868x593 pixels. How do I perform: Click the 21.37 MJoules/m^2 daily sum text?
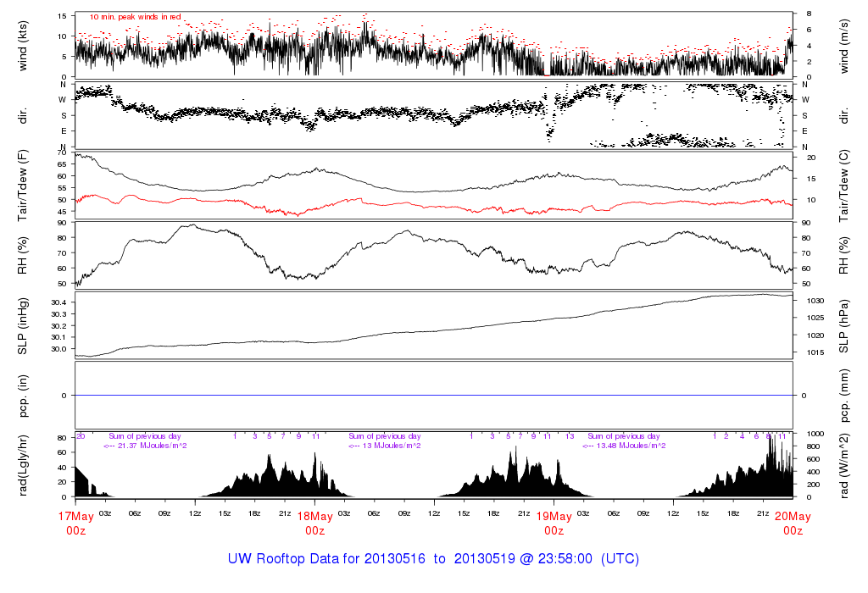pos(145,446)
